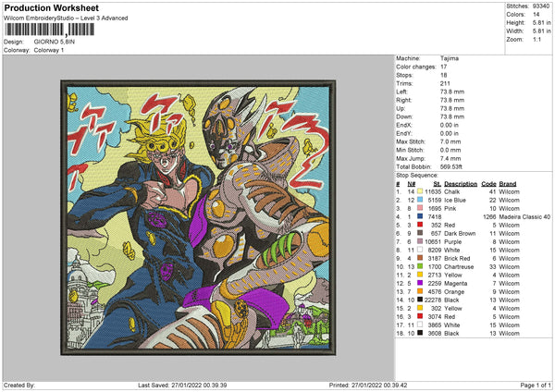Click the 'Printed: 27/01/2022 00.39.42' footer

[x=368, y=385]
